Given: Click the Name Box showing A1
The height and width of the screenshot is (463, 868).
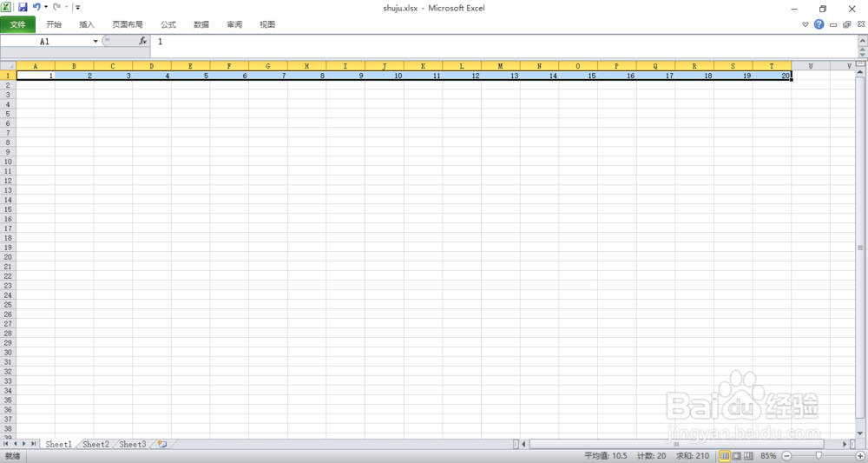Looking at the screenshot, I should click(x=45, y=42).
